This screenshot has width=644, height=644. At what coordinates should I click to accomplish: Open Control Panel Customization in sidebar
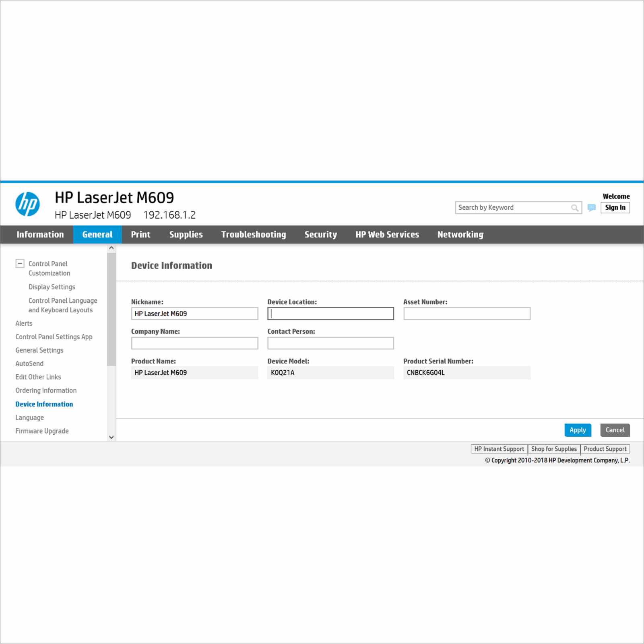49,268
